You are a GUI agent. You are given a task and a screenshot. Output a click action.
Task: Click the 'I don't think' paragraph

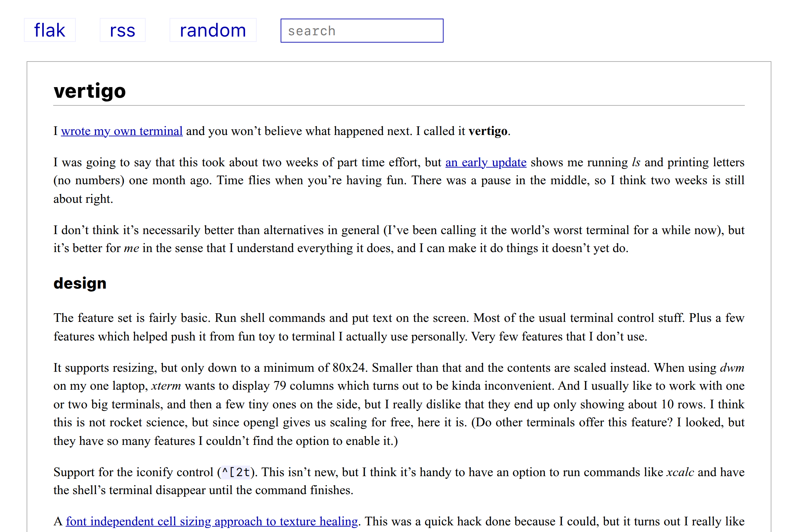pyautogui.click(x=399, y=239)
